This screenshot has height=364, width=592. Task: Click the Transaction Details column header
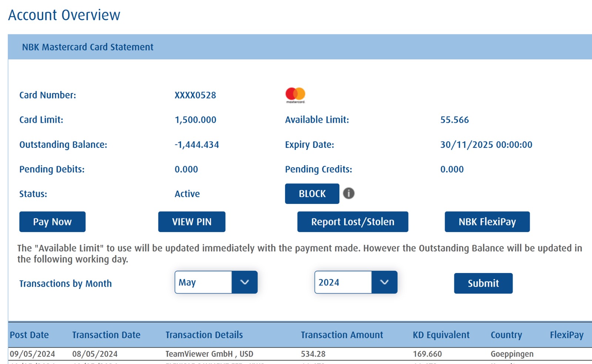[204, 335]
